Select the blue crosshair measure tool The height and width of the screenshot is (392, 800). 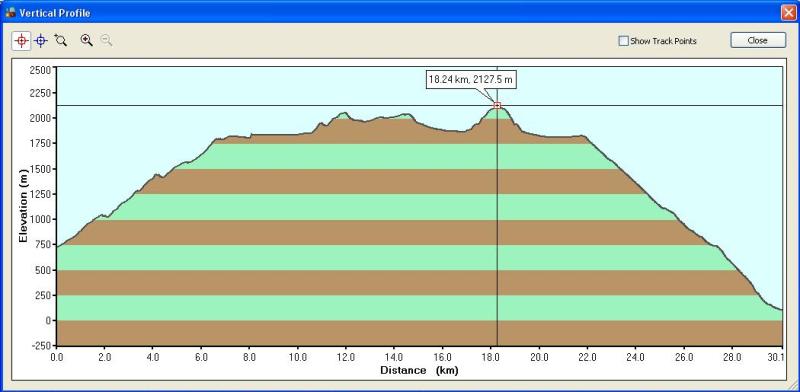41,41
